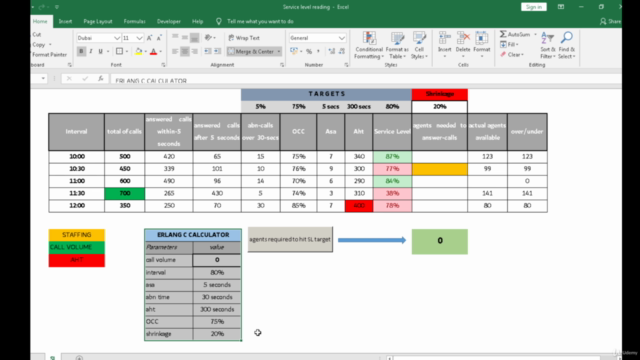The width and height of the screenshot is (640, 360).
Task: Apply cell borders
Action: [x=119, y=51]
